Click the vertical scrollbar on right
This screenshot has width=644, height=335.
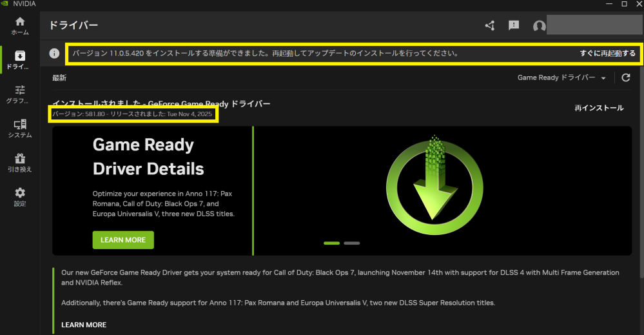pos(641,172)
